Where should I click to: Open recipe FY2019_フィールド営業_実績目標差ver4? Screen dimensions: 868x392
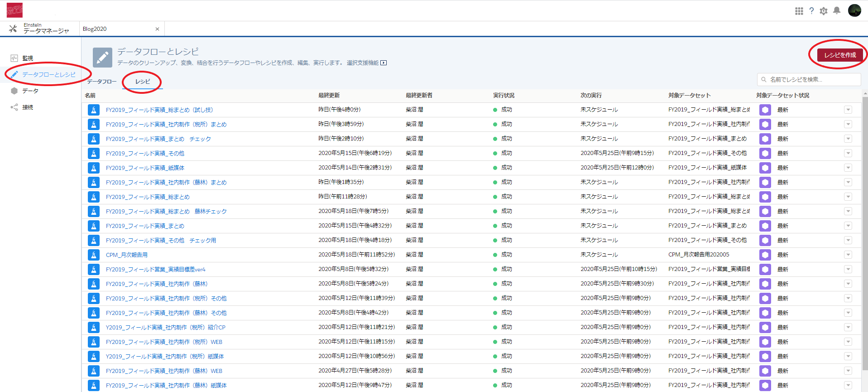point(155,269)
